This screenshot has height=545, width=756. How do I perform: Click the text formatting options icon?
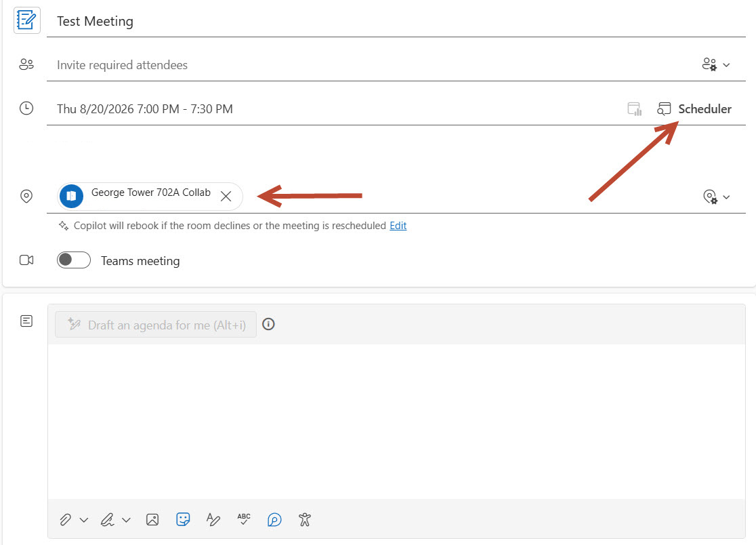(x=213, y=519)
